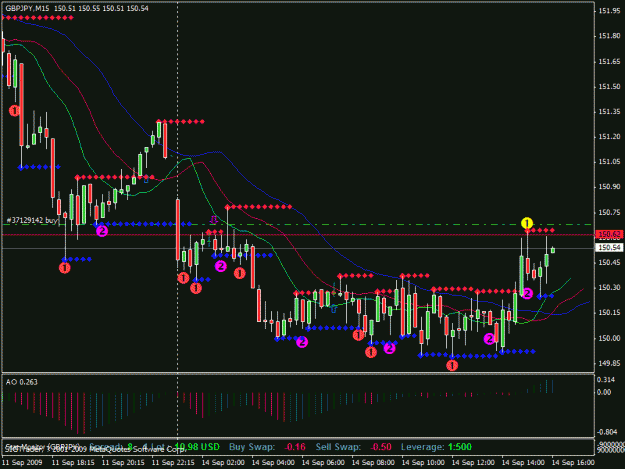The image size is (625, 469).
Task: Click the "14 Sep 04:00" time label
Action: [273, 463]
